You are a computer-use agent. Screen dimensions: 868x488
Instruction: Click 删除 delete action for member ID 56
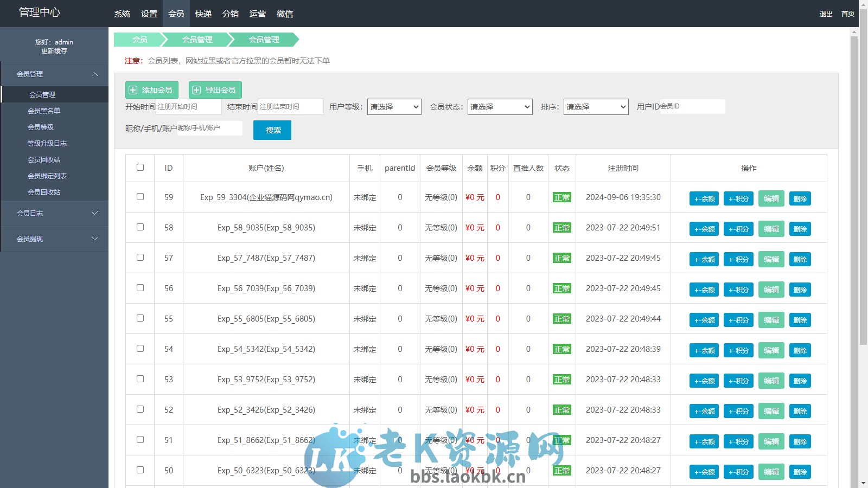click(x=801, y=290)
